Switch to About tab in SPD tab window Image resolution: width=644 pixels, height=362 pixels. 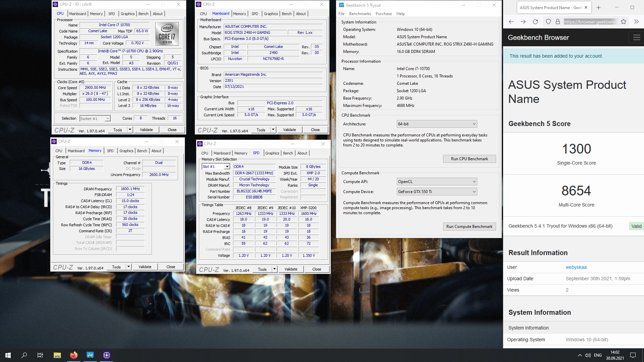(x=302, y=153)
